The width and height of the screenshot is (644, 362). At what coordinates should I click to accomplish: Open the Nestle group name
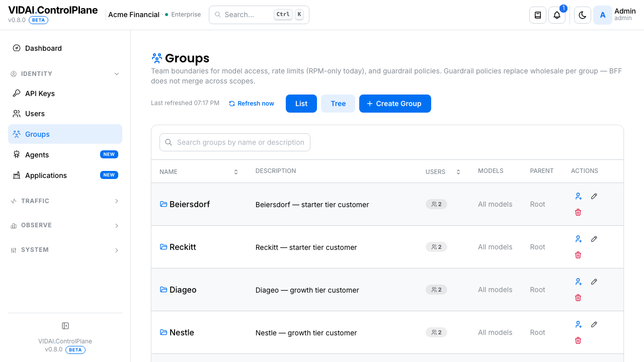[182, 332]
